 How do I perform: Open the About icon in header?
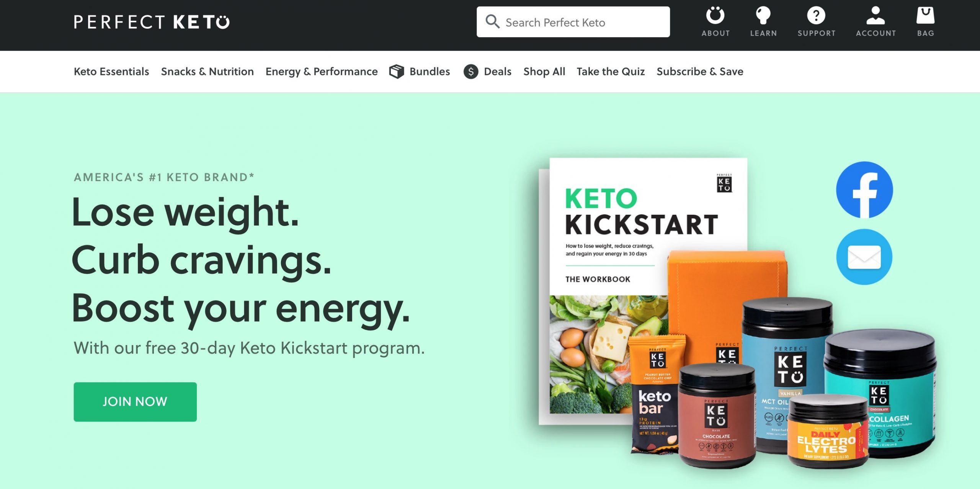click(715, 15)
